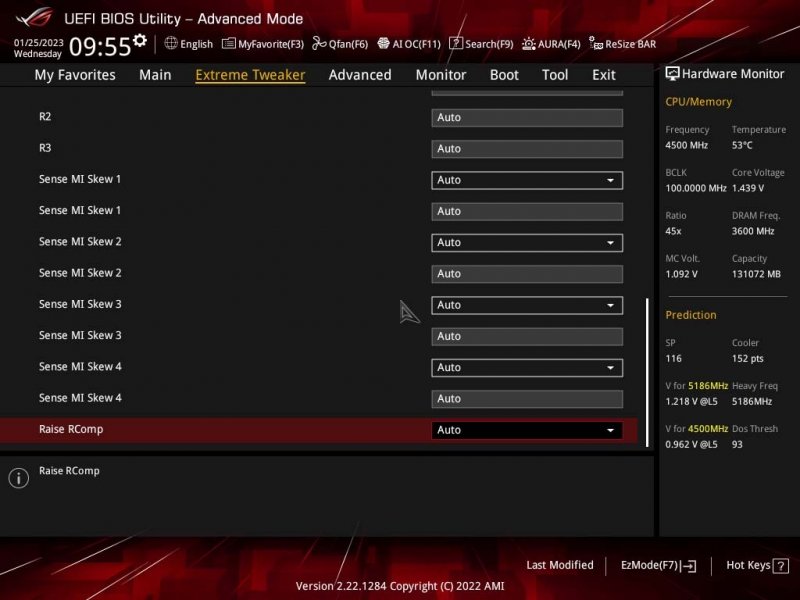This screenshot has height=600, width=800.
Task: Open the Hot Keys question mark icon
Action: tap(781, 565)
